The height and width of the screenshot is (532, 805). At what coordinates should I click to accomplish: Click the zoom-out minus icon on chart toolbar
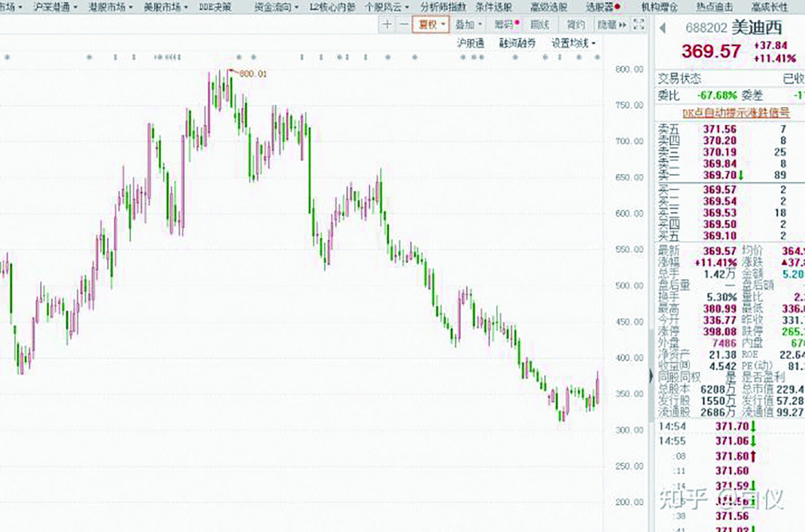(x=403, y=24)
